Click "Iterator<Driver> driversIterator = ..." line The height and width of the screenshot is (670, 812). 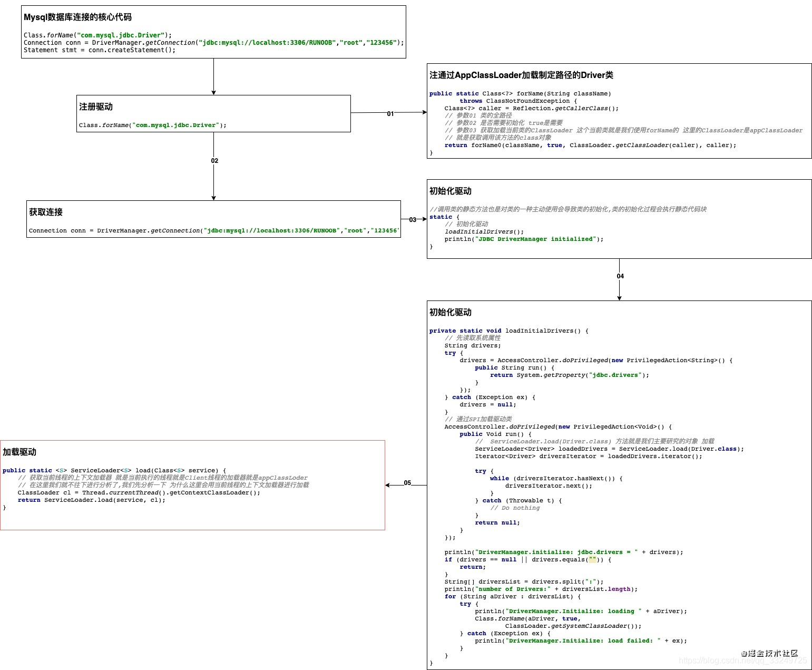589,456
